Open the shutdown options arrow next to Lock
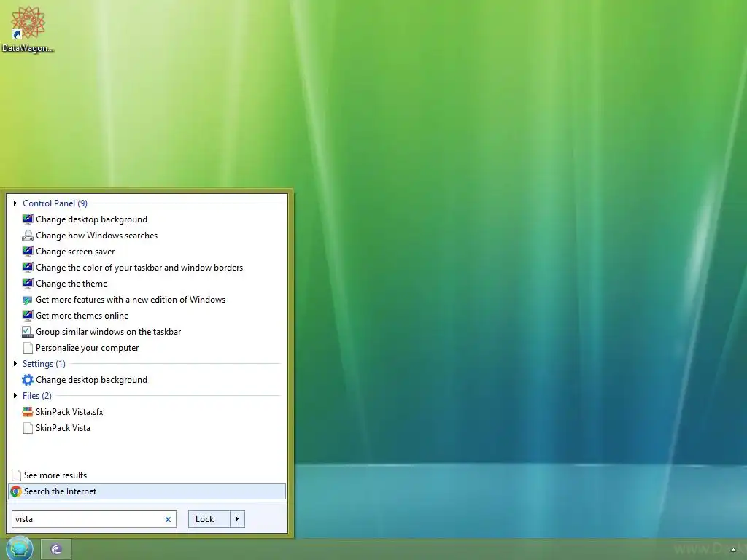Screen dimensions: 747x560 pyautogui.click(x=237, y=519)
